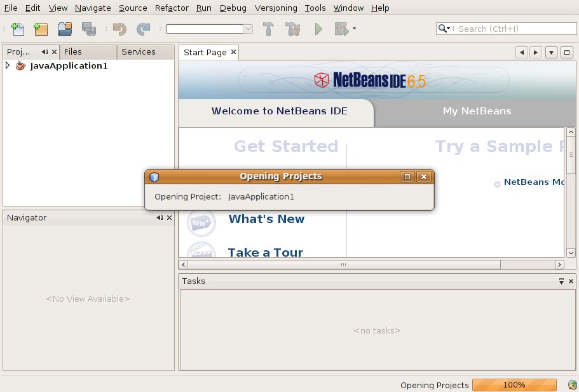Minimize the Tasks panel with pin icon
This screenshot has height=392, width=579.
click(x=561, y=281)
